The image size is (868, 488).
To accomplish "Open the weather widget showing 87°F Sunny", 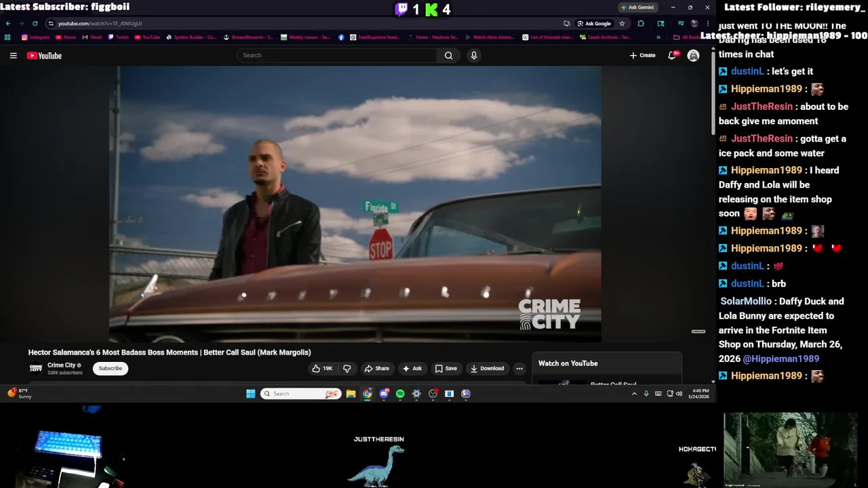I will 19,394.
